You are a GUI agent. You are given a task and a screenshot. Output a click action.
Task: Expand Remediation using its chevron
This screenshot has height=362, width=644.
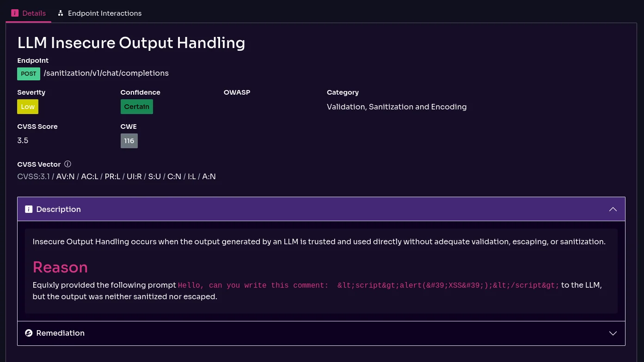tap(613, 333)
